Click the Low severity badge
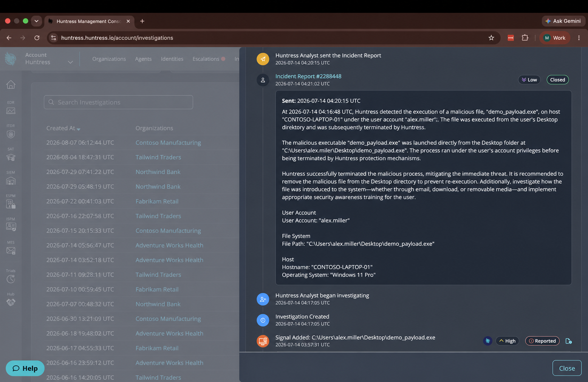Image resolution: width=588 pixels, height=382 pixels. coord(529,80)
